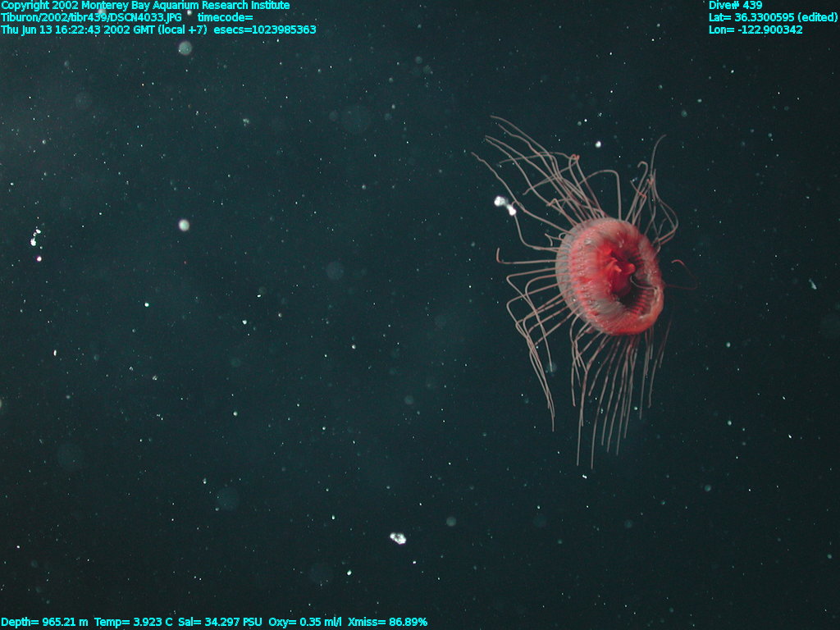Image resolution: width=840 pixels, height=630 pixels.
Task: Click the Monterey Bay Aquarium copyright text
Action: tap(145, 6)
